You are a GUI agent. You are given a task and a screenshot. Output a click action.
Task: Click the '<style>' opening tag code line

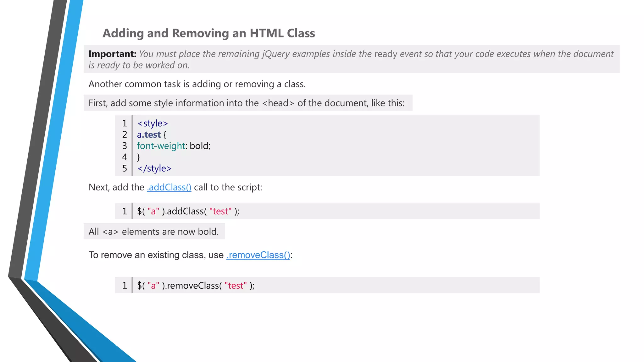click(153, 123)
